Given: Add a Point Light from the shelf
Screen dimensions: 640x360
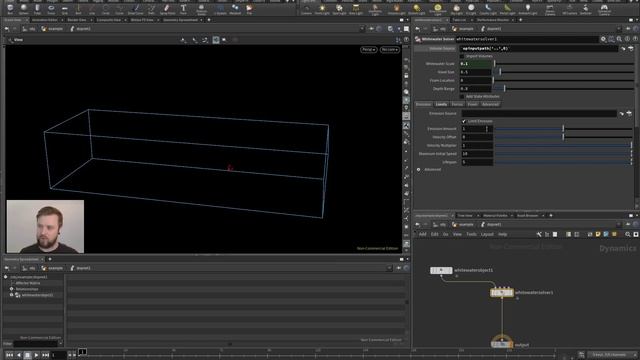Looking at the screenshot, I should (x=322, y=9).
